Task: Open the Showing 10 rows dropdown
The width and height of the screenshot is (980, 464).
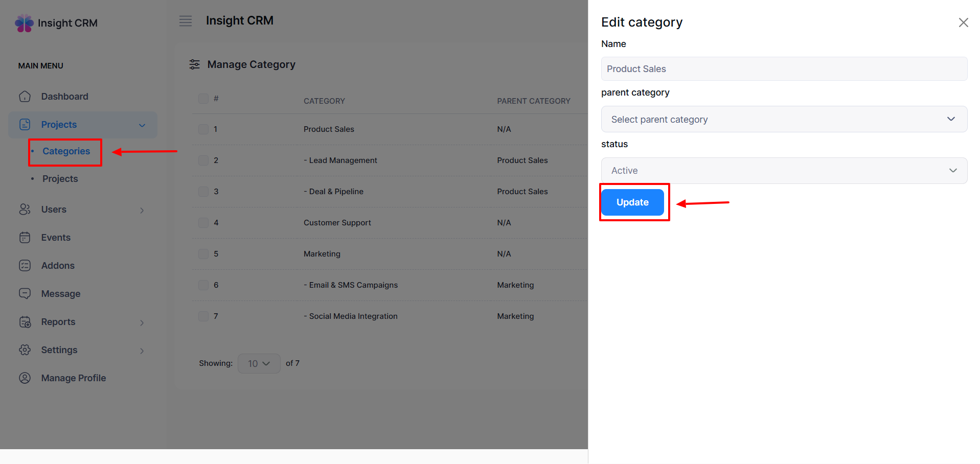Action: pos(259,363)
